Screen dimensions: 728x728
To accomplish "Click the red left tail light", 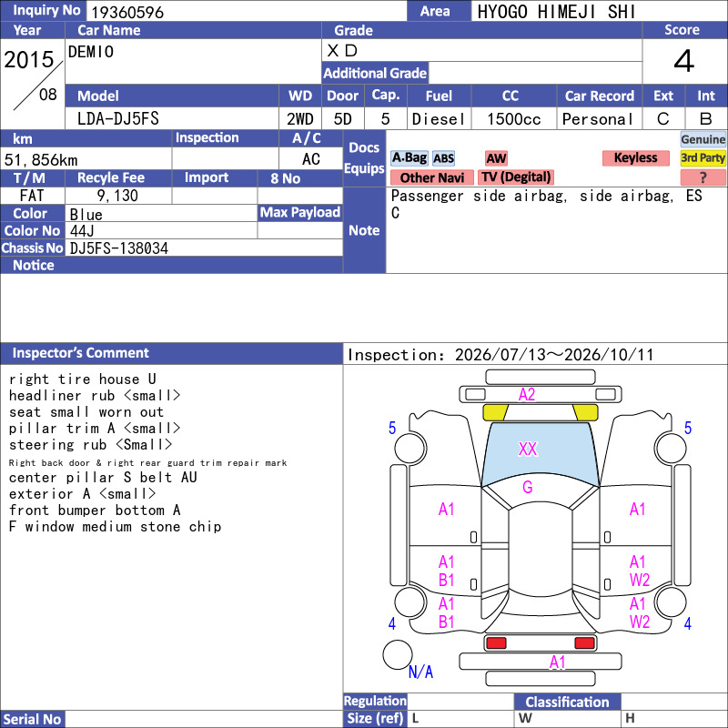I will [496, 642].
